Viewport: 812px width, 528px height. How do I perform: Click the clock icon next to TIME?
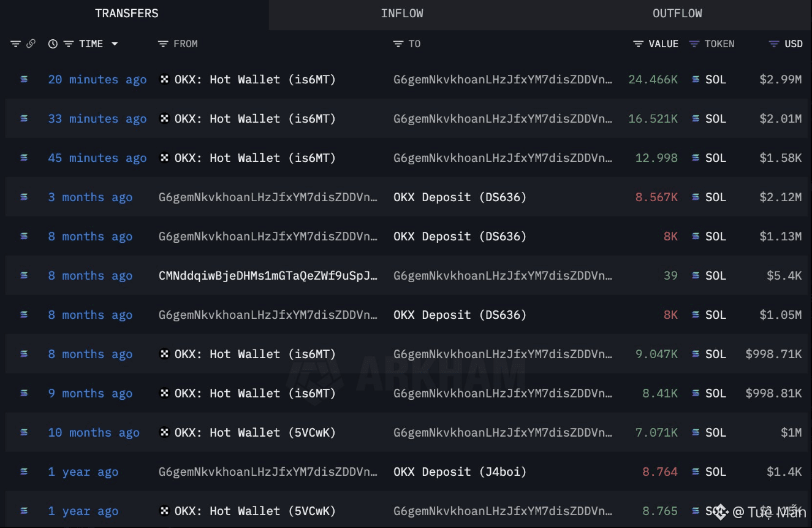(53, 44)
